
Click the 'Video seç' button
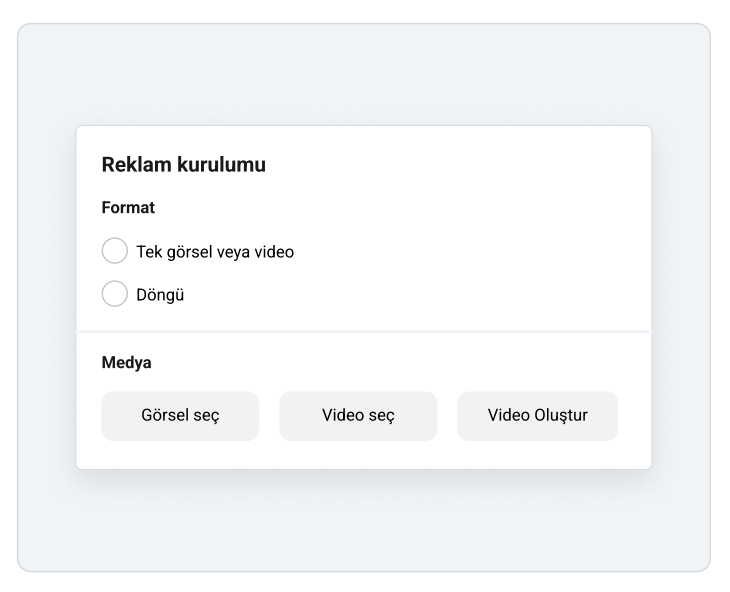pyautogui.click(x=358, y=416)
